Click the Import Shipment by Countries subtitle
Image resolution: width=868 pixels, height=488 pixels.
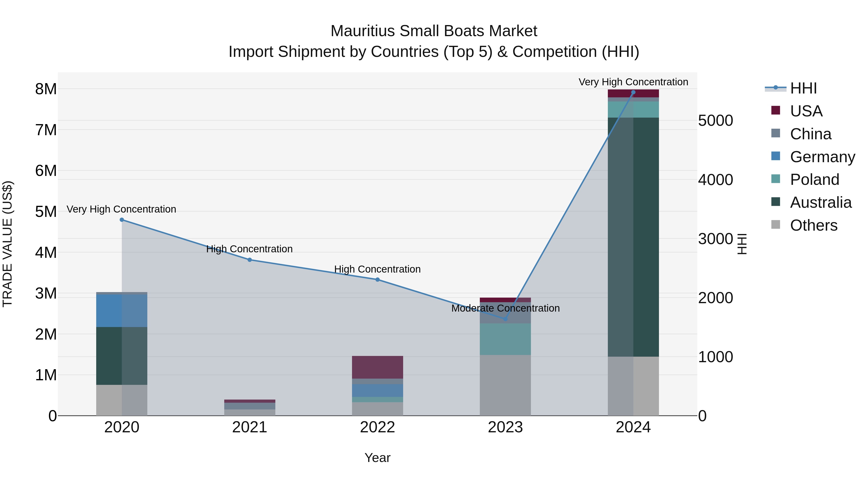434,52
